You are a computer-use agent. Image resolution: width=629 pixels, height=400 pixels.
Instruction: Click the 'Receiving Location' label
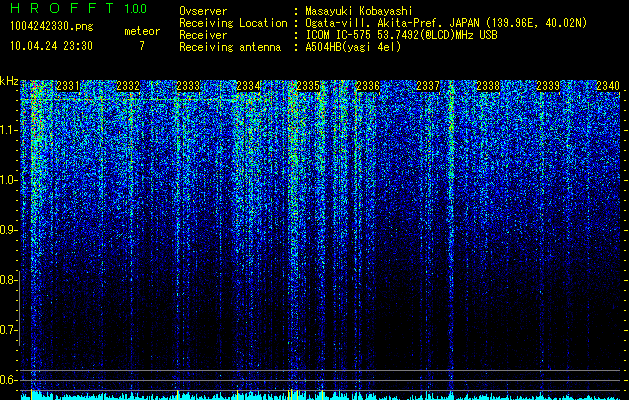(233, 23)
